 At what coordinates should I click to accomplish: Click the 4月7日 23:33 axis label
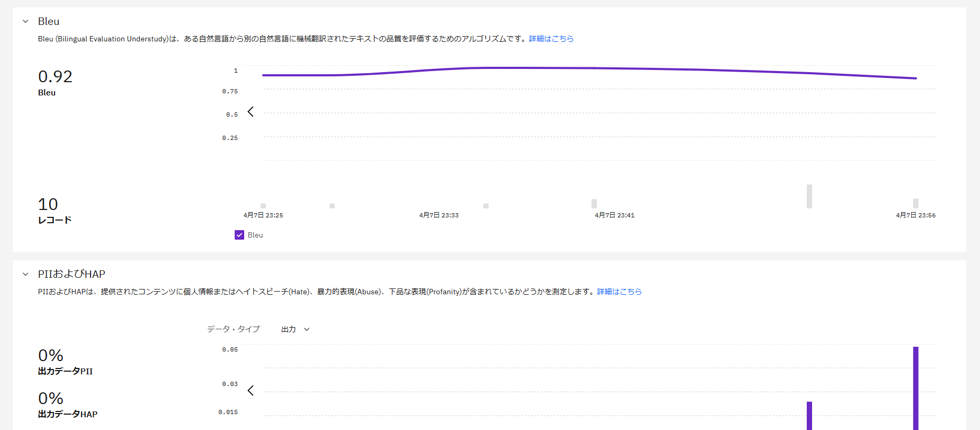pos(439,215)
